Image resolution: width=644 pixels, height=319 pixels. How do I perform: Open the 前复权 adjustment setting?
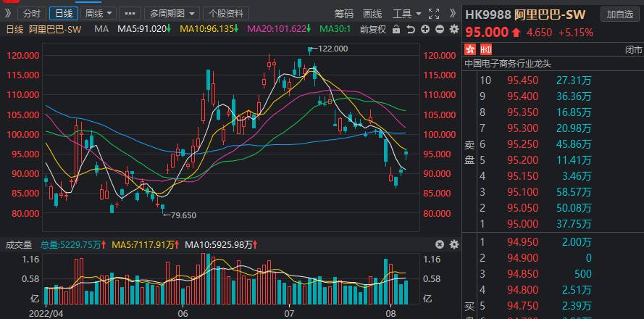pyautogui.click(x=373, y=29)
